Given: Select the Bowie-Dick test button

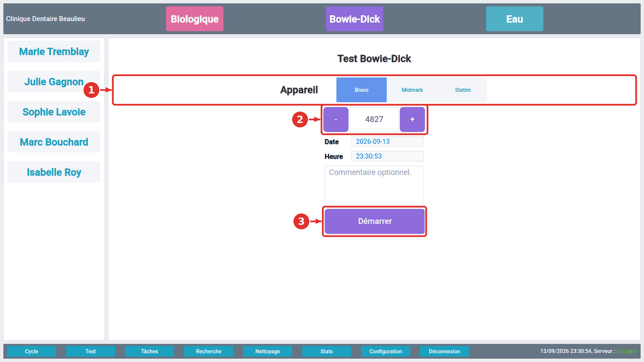Looking at the screenshot, I should (355, 19).
